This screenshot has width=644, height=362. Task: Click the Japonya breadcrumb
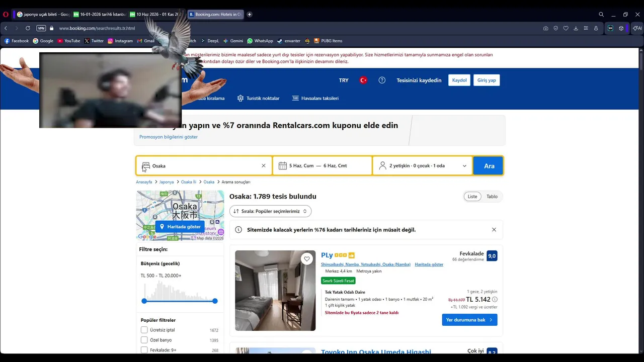click(x=167, y=182)
